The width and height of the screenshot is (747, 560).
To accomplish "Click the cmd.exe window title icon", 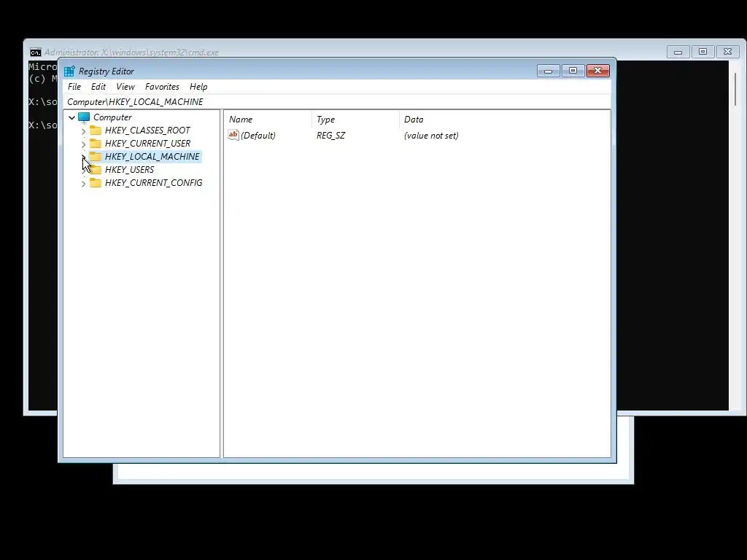I will (36, 52).
